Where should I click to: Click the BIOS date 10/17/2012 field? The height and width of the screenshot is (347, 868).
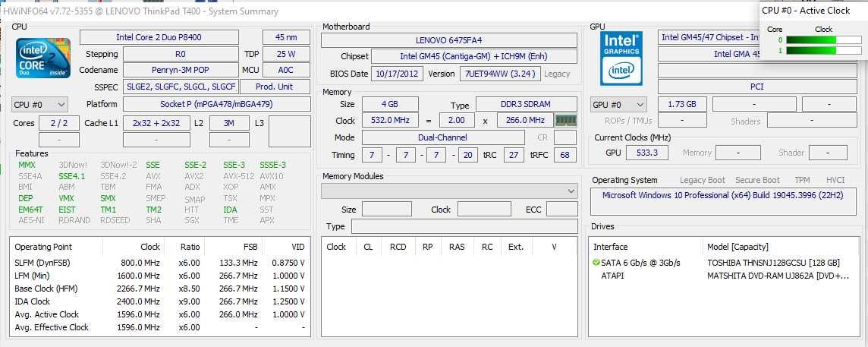coord(397,74)
